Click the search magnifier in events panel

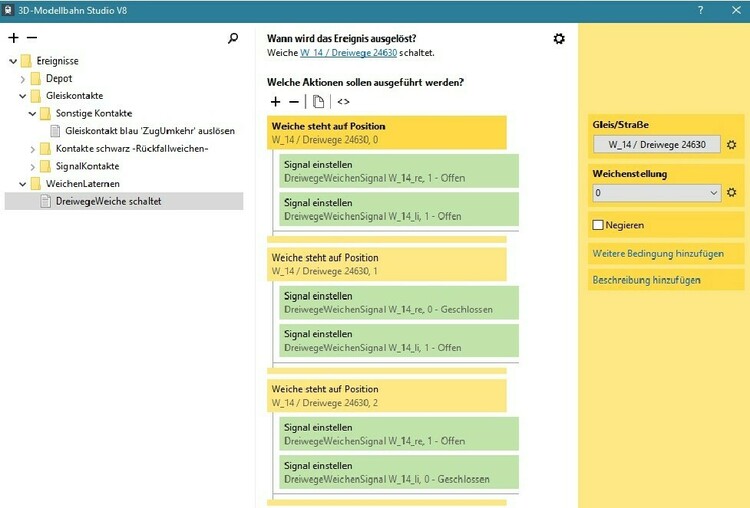233,39
